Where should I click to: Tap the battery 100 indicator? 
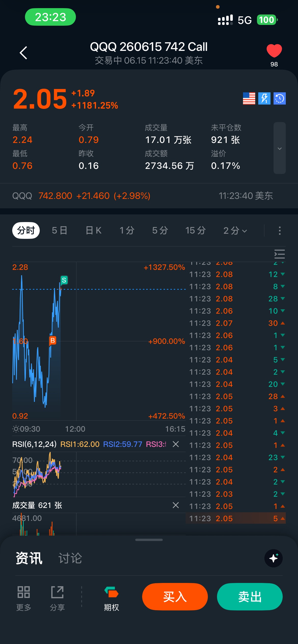(267, 20)
